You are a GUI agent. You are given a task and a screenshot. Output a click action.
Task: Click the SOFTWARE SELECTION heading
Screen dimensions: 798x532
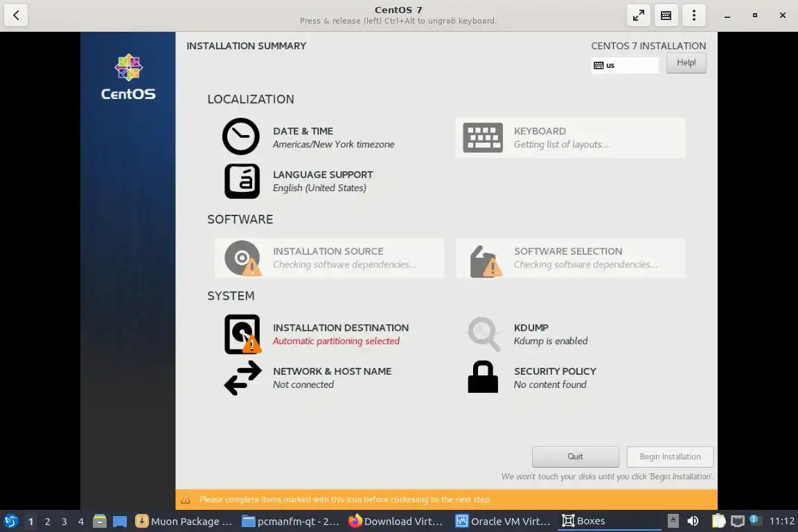[568, 251]
